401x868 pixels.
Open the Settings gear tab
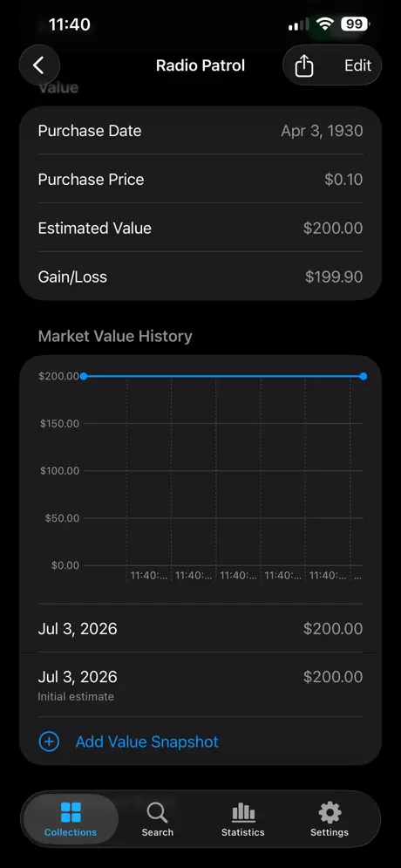pos(330,819)
